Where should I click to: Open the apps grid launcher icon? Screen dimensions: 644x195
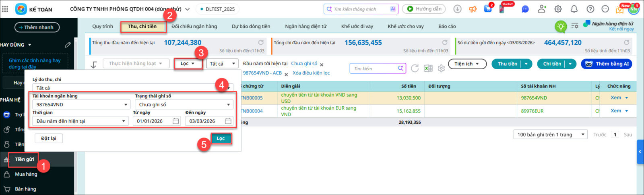pos(5,9)
